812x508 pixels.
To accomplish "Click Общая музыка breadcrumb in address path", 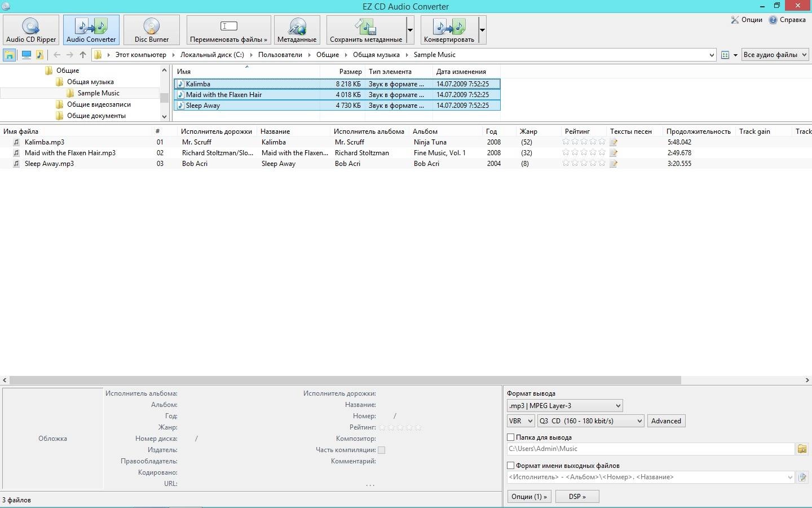I will click(376, 55).
